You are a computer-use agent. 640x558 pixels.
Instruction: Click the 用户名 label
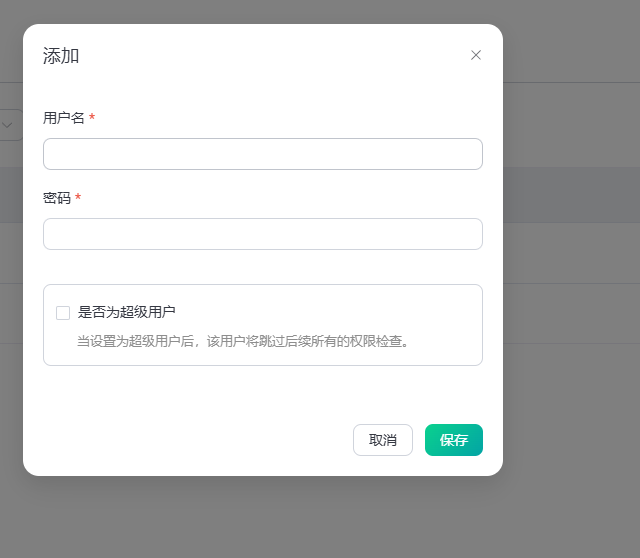[64, 118]
